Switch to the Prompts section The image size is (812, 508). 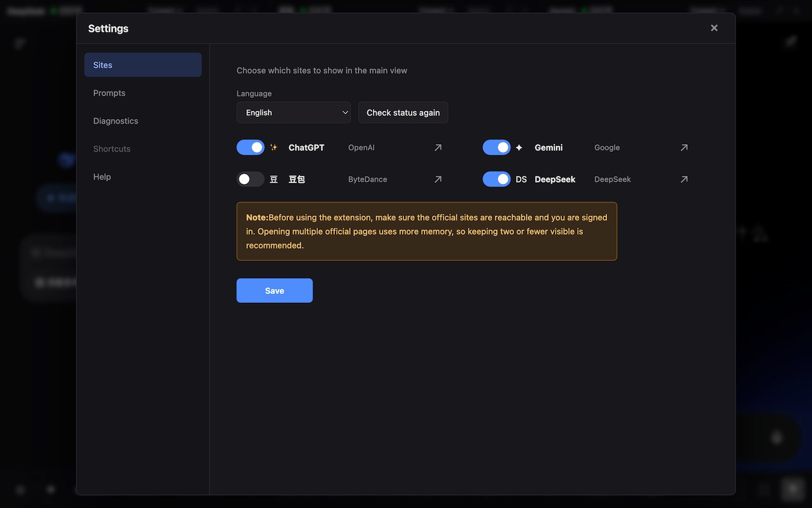[x=143, y=93]
